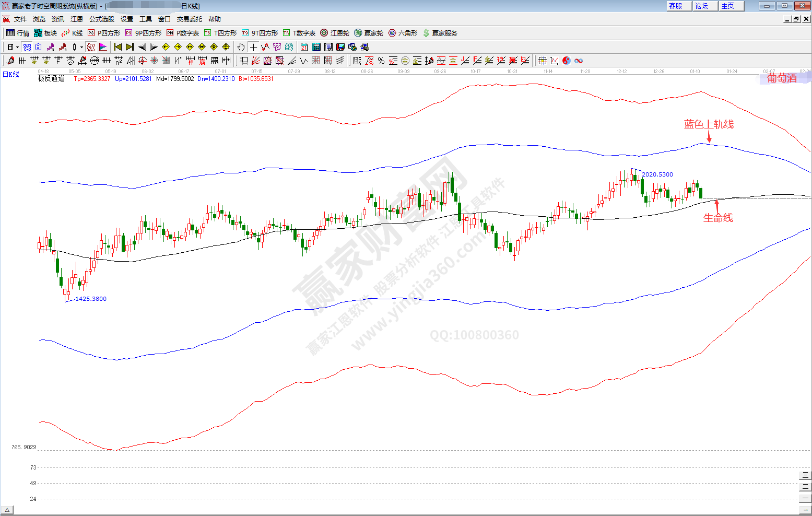Click the calendar date icon

[x=304, y=47]
